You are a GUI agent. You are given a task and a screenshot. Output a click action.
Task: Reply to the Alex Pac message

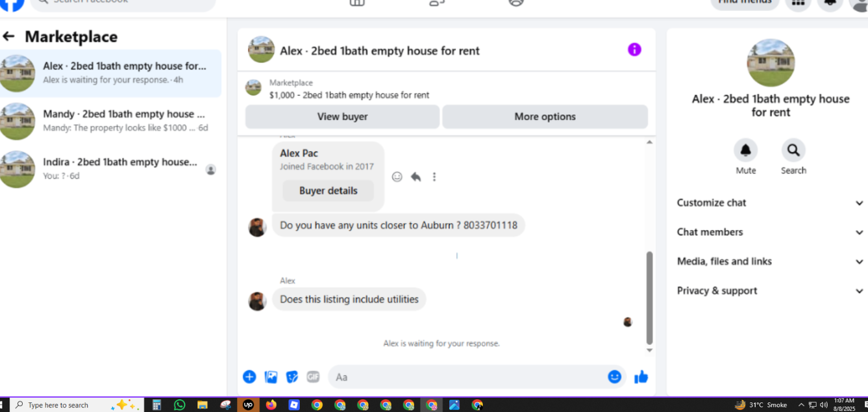[x=415, y=177]
